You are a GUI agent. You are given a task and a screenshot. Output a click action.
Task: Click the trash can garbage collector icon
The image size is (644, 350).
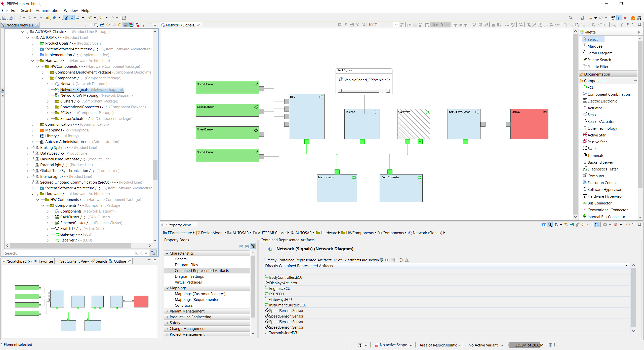click(550, 345)
